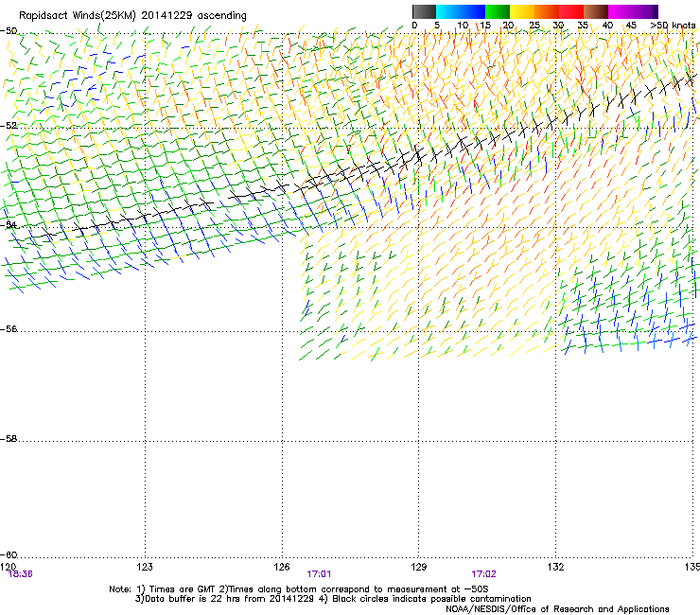Click the 132 longitude axis label

click(x=555, y=567)
